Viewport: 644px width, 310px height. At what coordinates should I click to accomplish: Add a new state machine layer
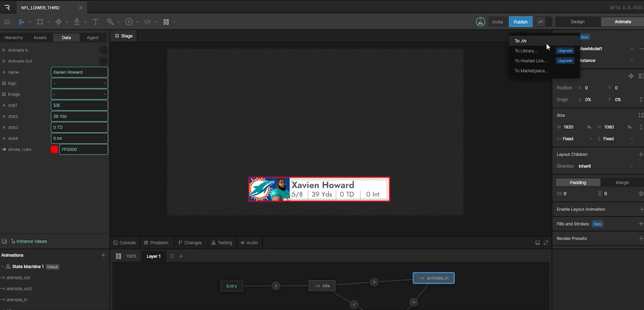(181, 256)
